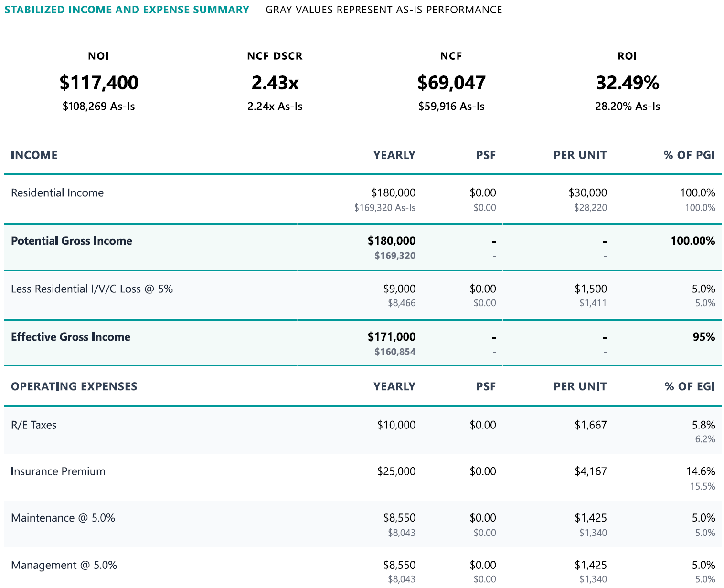Viewport: 724px width, 588px height.
Task: Select the NCF DSCR value 2.43x
Action: [275, 83]
